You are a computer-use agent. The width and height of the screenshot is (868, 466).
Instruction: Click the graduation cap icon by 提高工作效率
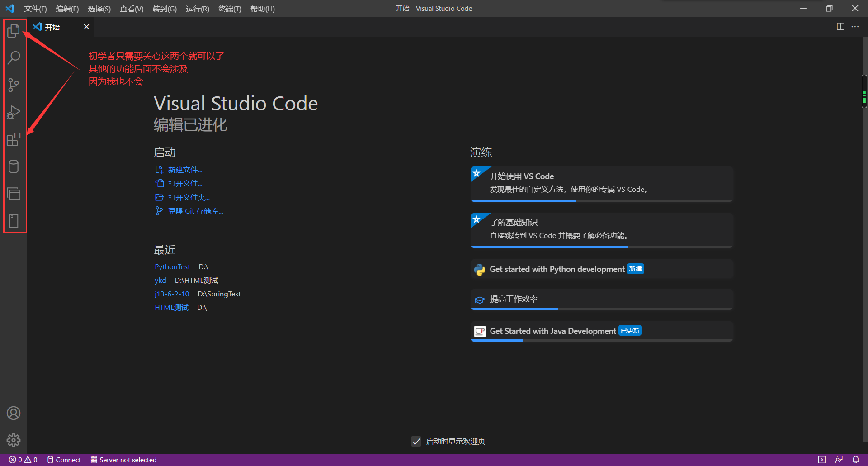480,300
